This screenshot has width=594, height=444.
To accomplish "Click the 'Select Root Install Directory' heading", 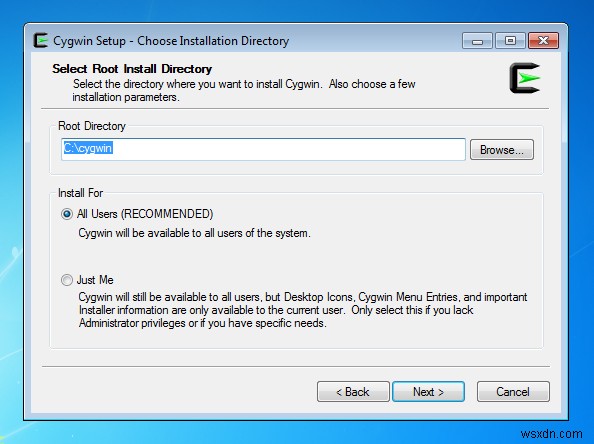I will pos(132,69).
